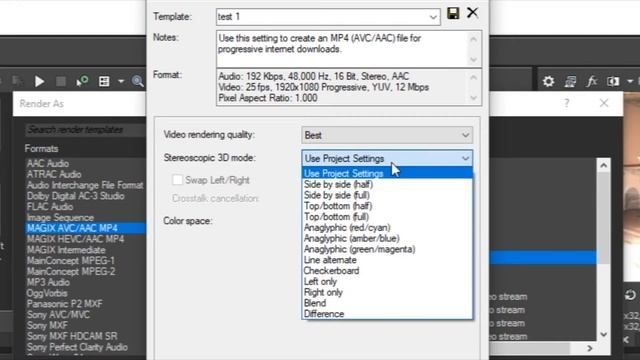
Task: Select MAGIX HEVC/AAC MP4 format
Action: (x=76, y=239)
